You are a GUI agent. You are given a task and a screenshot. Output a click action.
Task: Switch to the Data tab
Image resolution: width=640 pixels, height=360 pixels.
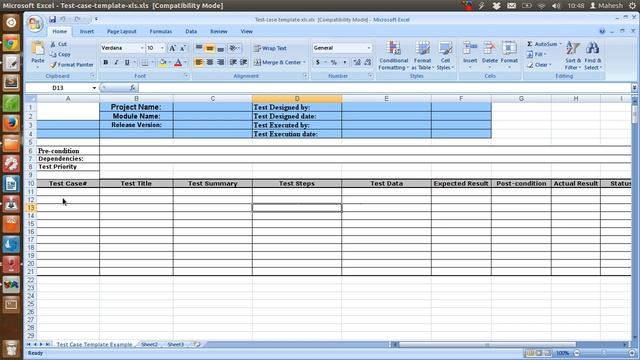191,31
